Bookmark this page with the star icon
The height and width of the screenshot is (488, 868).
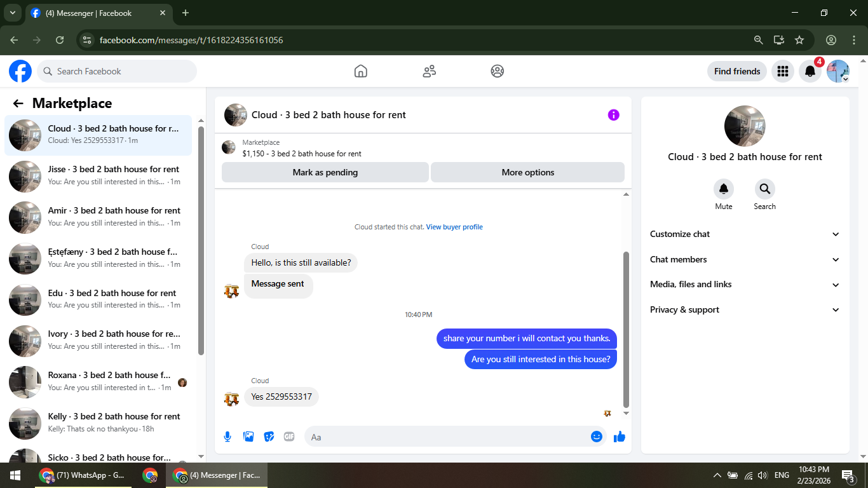(799, 40)
